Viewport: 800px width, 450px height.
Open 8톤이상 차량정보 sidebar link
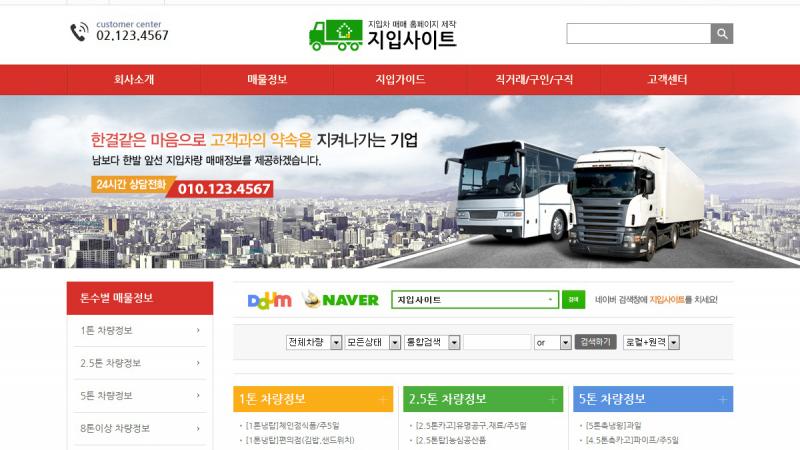coord(140,429)
